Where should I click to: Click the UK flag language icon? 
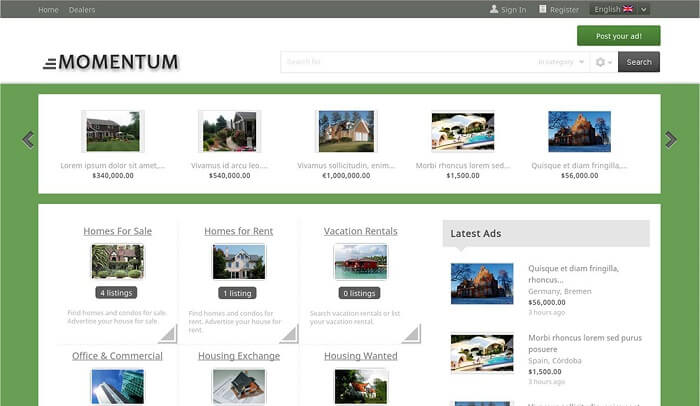point(628,9)
